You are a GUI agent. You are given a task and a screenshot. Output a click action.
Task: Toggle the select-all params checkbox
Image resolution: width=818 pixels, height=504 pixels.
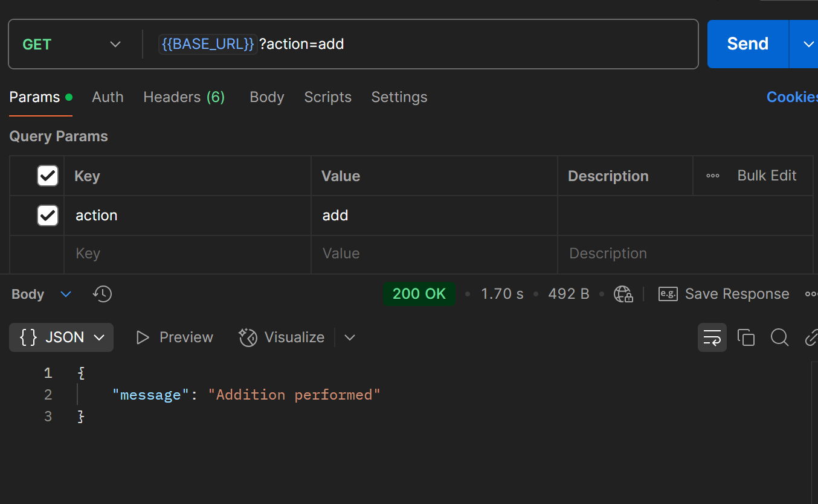tap(48, 176)
